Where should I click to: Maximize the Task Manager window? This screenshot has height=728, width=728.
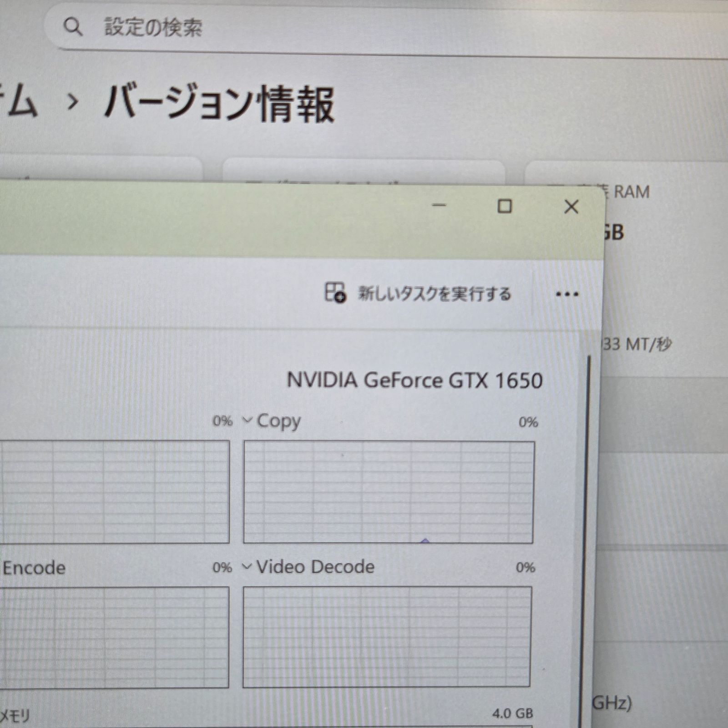coord(505,206)
